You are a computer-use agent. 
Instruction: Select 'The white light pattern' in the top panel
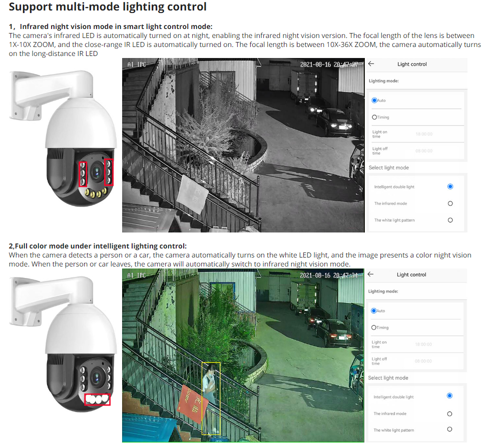pos(450,219)
